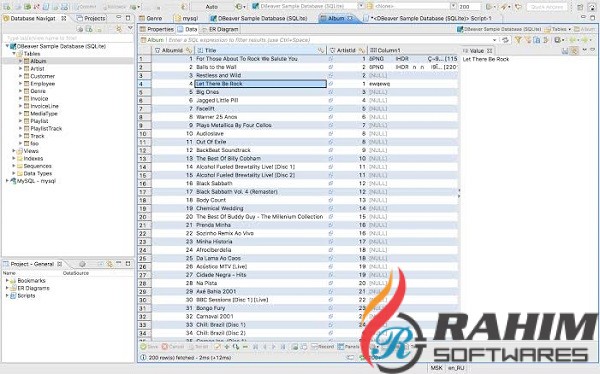This screenshot has width=600, height=374.
Task: Collapse the DBeaver Sample Database tree node
Action: pyautogui.click(x=7, y=46)
